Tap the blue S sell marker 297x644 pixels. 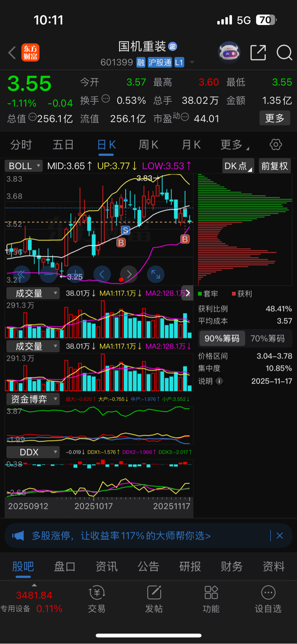coord(125,231)
